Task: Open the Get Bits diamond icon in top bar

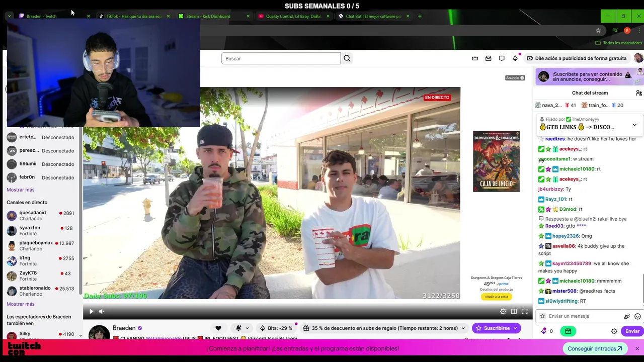Action: (x=515, y=58)
